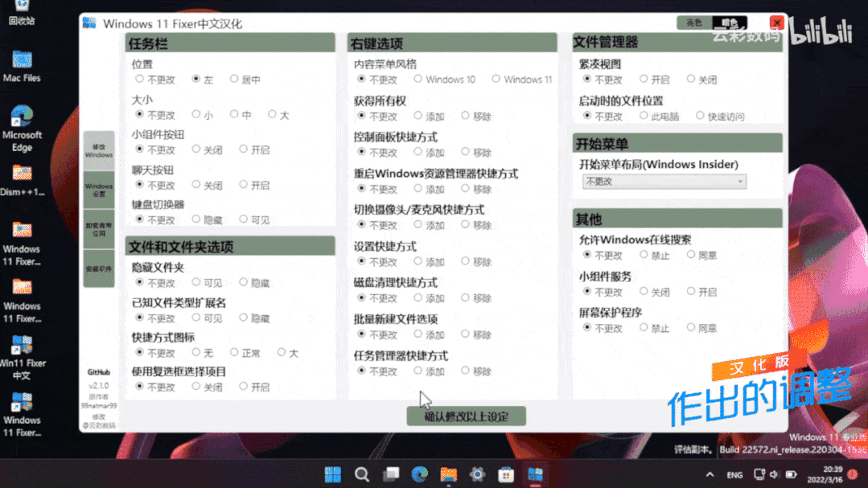
Task: Click the 确认修改以上设定 confirm button
Action: [466, 416]
